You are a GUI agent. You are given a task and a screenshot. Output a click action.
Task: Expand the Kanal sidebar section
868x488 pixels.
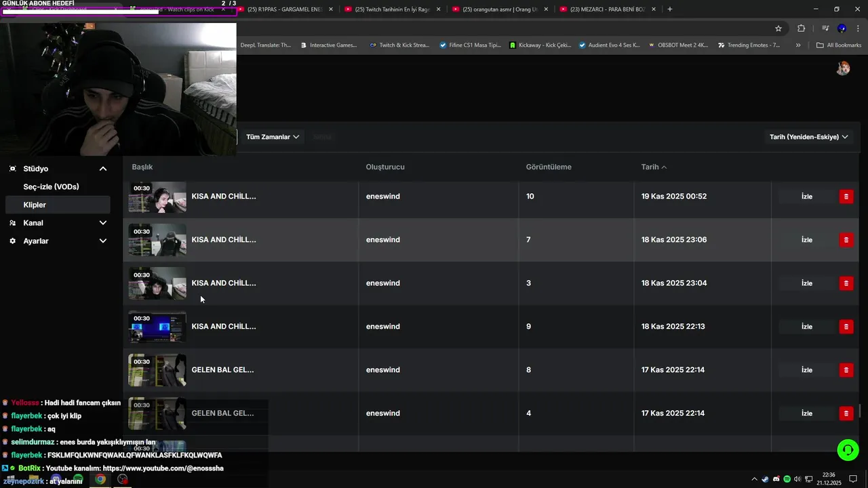[103, 223]
